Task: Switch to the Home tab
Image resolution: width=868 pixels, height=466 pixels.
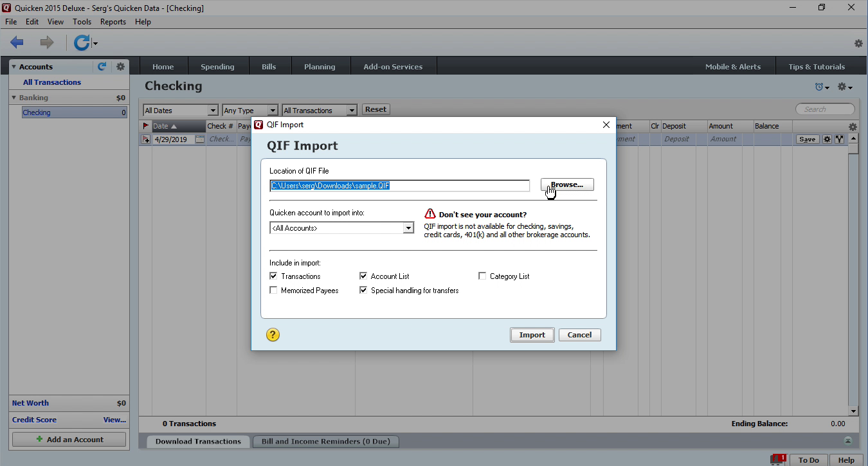Action: tap(163, 66)
